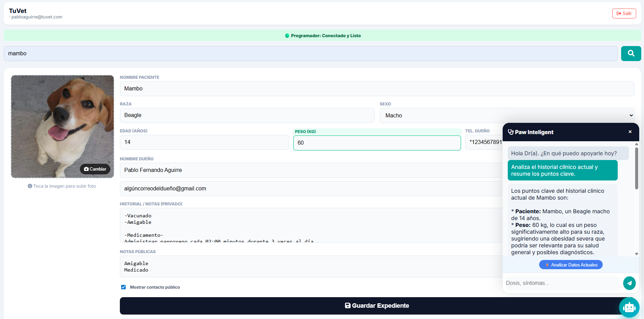Send the chat message with paper plane icon
The image size is (644, 319).
point(629,283)
